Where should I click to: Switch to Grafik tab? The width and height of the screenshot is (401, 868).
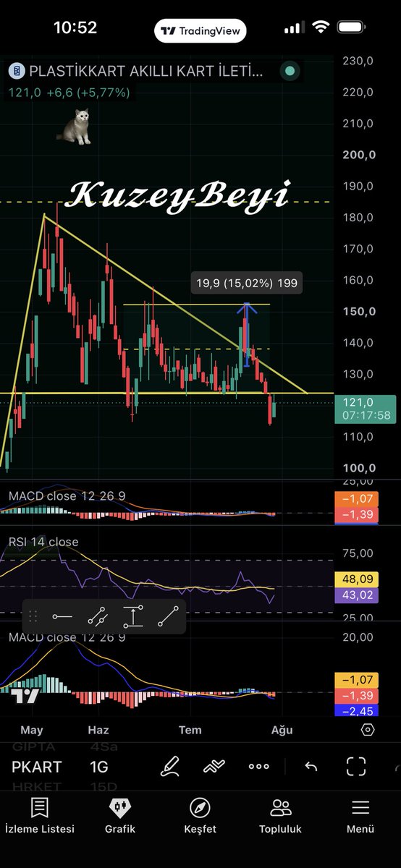[120, 816]
